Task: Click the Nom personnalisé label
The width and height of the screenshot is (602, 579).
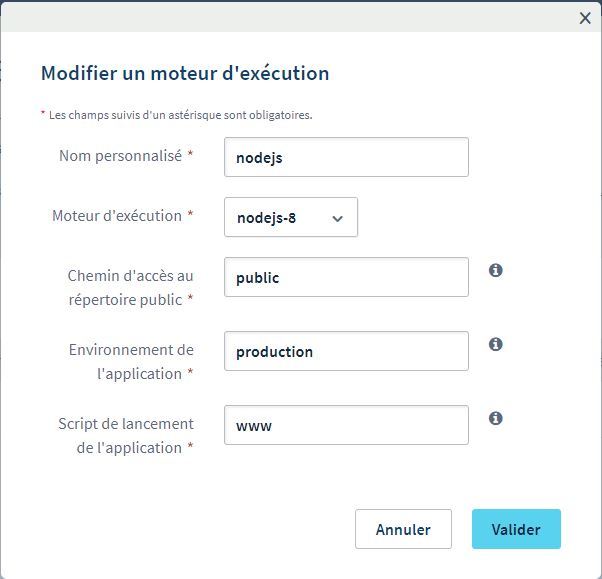Action: point(120,156)
